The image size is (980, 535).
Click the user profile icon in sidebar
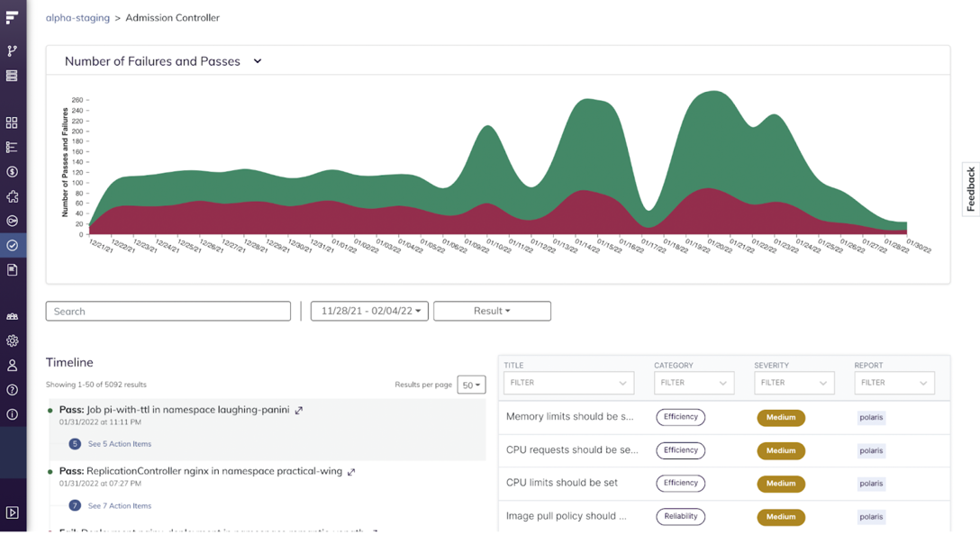coord(12,366)
